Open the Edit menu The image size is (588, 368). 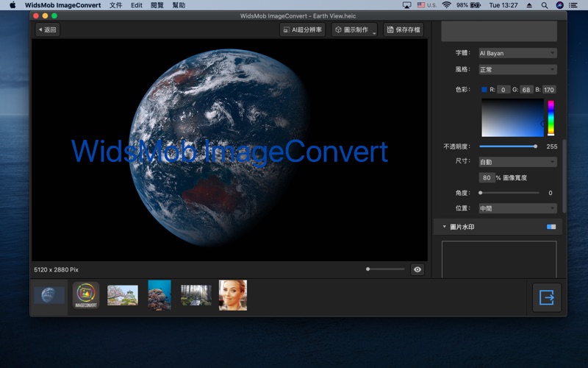(137, 5)
